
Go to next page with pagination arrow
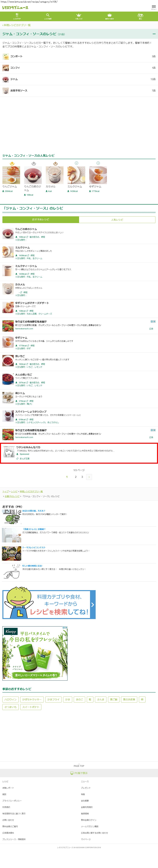click(x=89, y=477)
